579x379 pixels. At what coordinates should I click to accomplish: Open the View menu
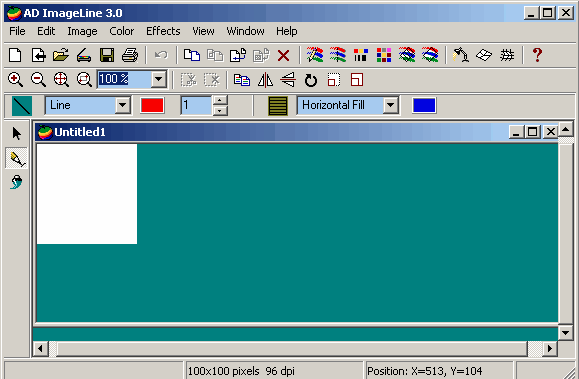click(x=203, y=31)
